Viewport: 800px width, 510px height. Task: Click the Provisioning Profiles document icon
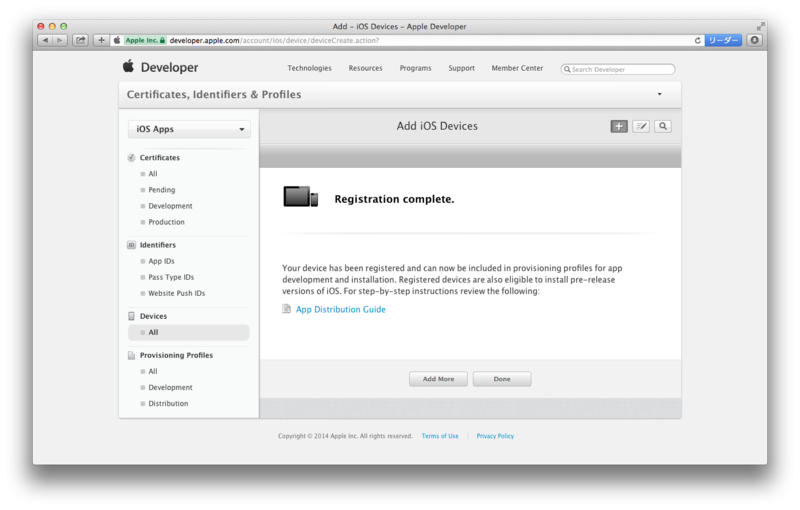(131, 355)
